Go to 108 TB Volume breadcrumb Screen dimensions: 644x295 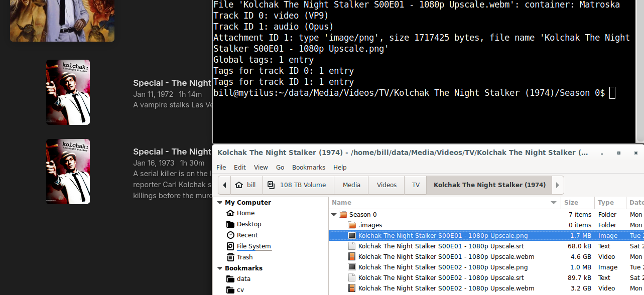click(x=297, y=185)
